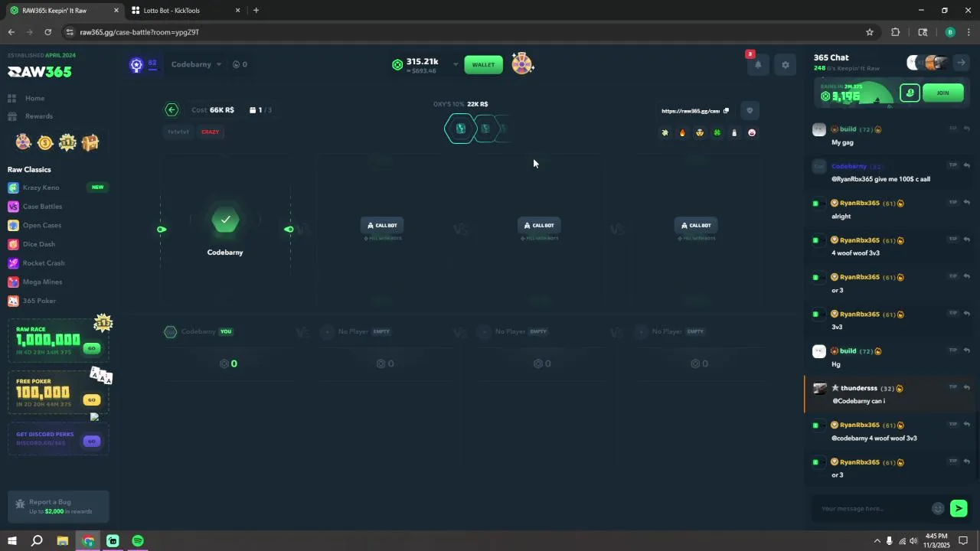980x551 pixels.
Task: Open Report a Bug
Action: click(58, 507)
